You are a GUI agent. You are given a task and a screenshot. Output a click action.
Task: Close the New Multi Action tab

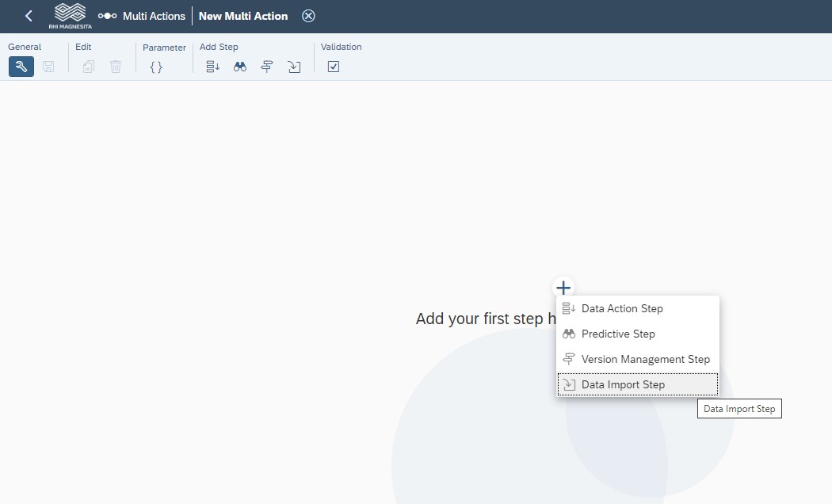pyautogui.click(x=308, y=16)
